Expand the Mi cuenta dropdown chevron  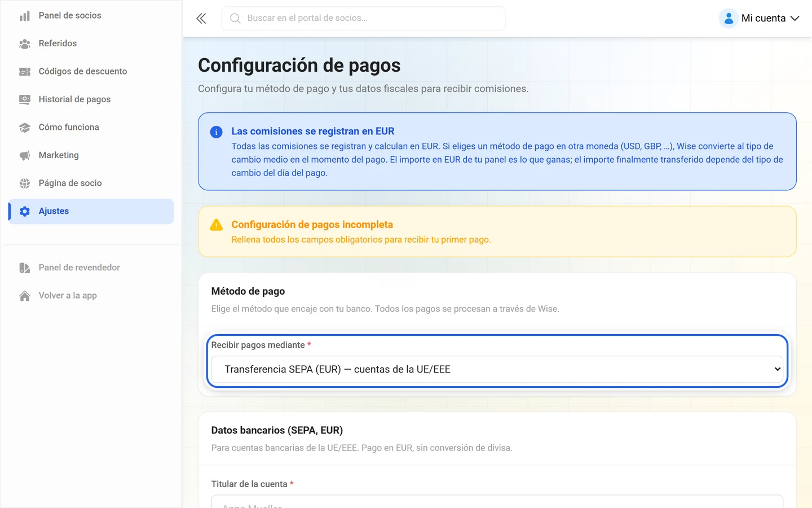click(795, 19)
